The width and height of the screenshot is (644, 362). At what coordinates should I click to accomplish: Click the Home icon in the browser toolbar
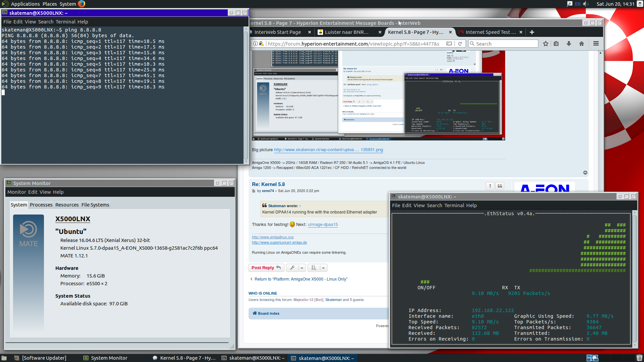point(582,44)
